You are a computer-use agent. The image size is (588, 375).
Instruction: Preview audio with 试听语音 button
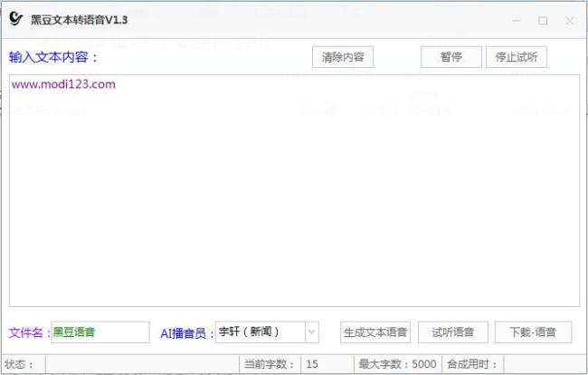453,332
